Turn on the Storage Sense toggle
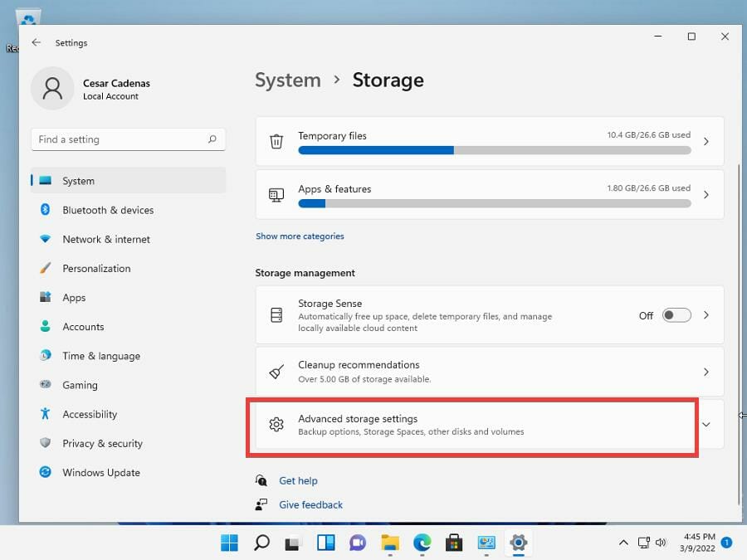This screenshot has height=560, width=747. (676, 315)
